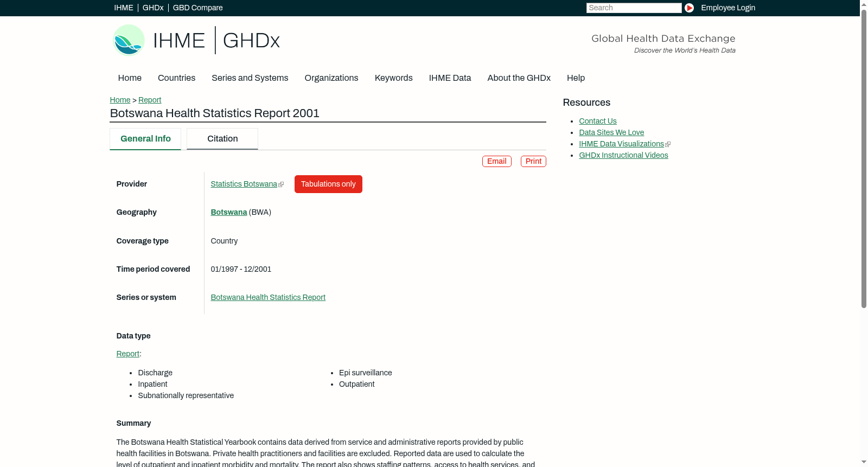
Task: Open Contact Us in Resources
Action: pos(597,121)
